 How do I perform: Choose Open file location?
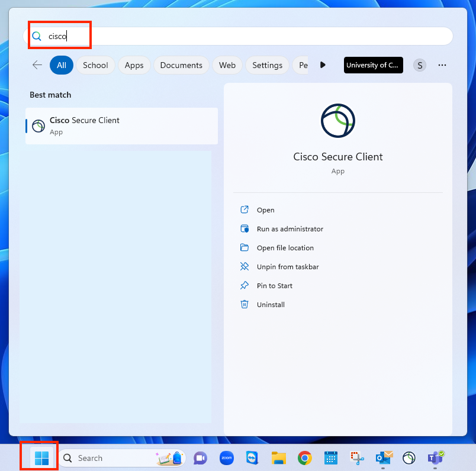pos(285,248)
